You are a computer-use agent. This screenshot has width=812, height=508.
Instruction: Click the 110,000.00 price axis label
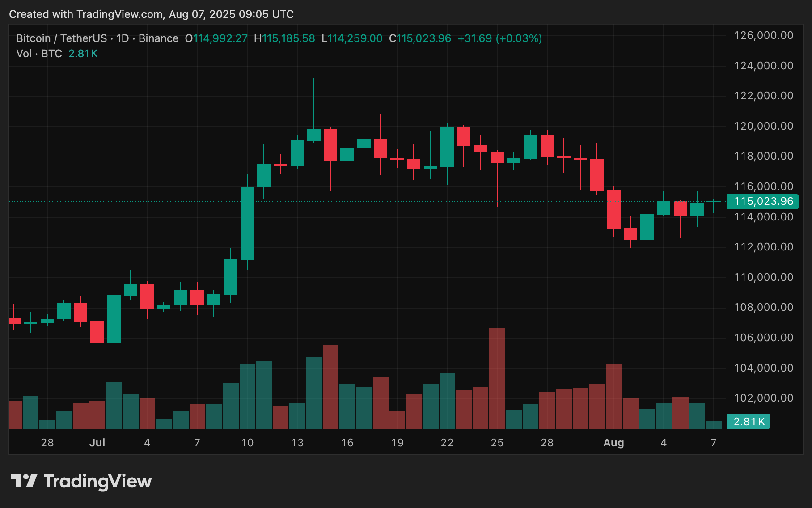pyautogui.click(x=764, y=277)
